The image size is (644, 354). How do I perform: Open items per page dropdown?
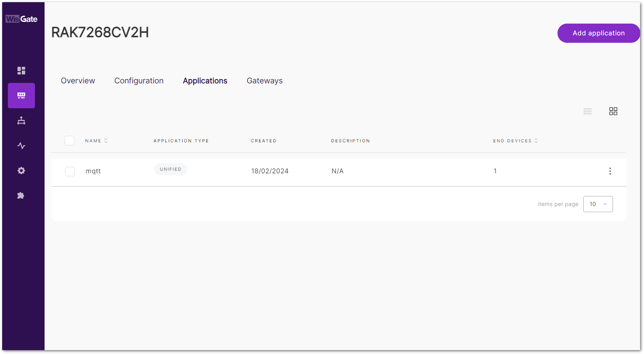(x=598, y=204)
